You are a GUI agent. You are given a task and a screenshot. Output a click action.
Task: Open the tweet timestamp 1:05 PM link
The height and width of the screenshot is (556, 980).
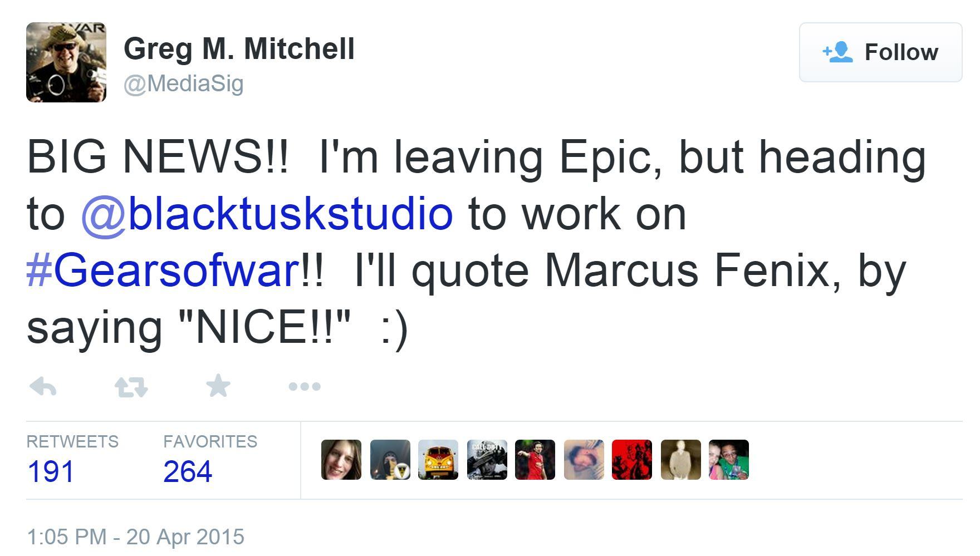point(135,537)
